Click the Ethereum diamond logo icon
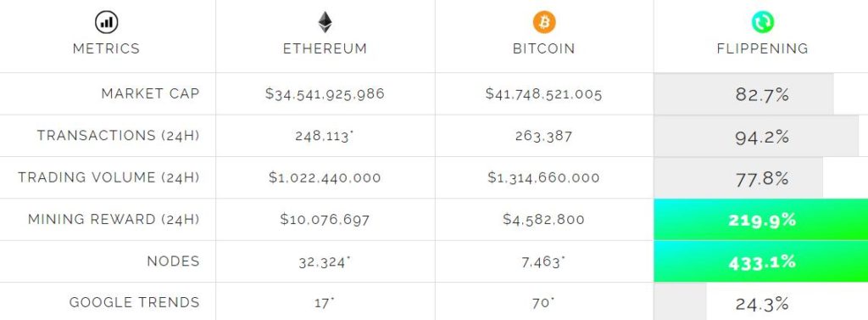868x320 pixels. (325, 22)
